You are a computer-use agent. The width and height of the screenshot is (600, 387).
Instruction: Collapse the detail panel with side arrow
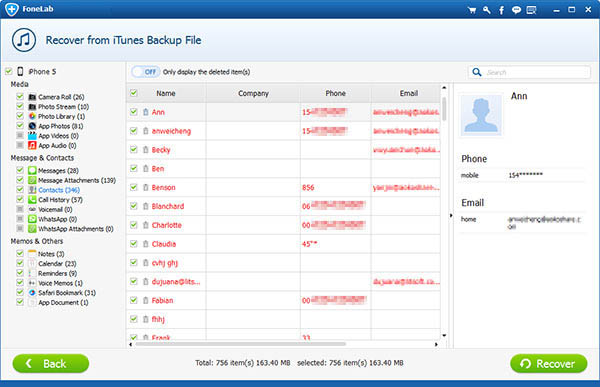[x=451, y=216]
